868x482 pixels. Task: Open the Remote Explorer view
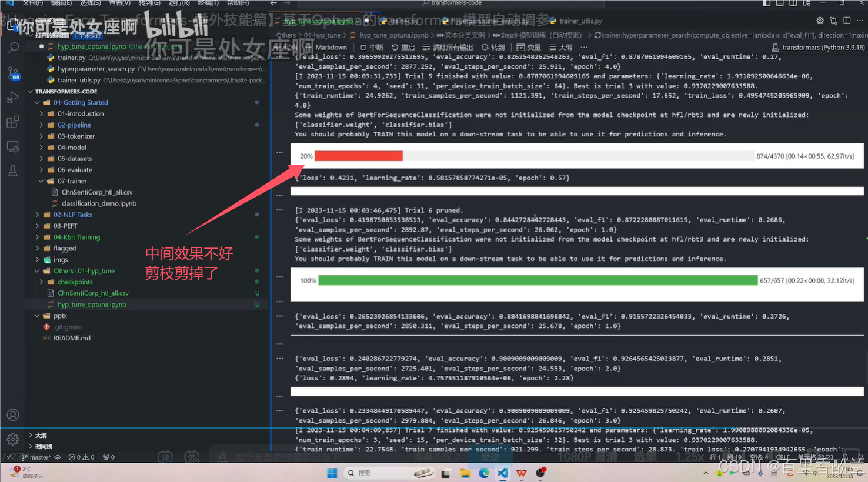13,147
